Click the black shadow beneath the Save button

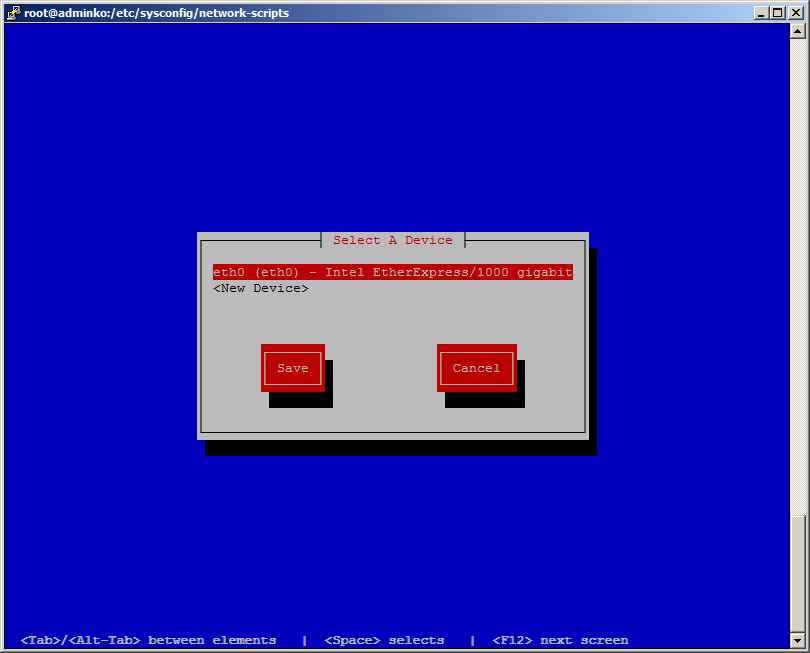tap(300, 401)
